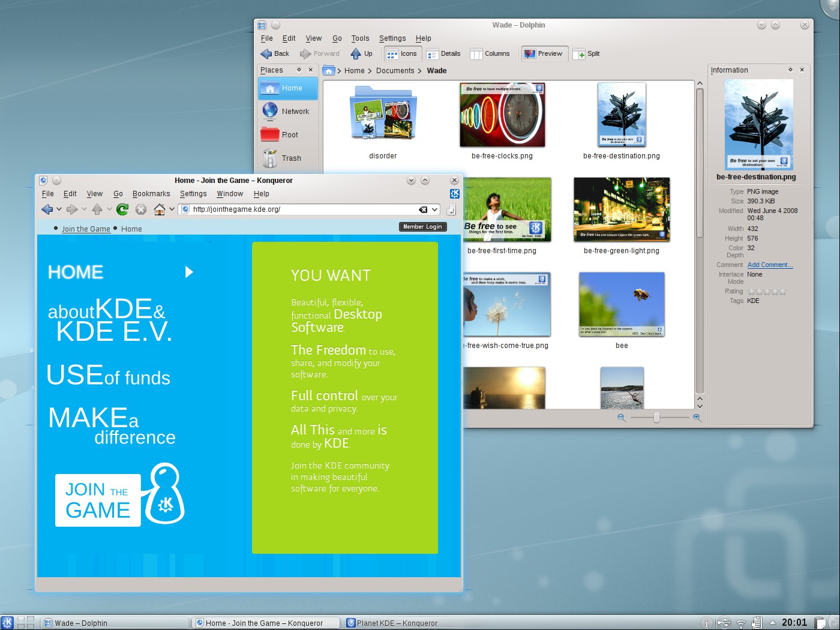The width and height of the screenshot is (840, 630).
Task: Enable Split view in Dolphin
Action: point(586,53)
